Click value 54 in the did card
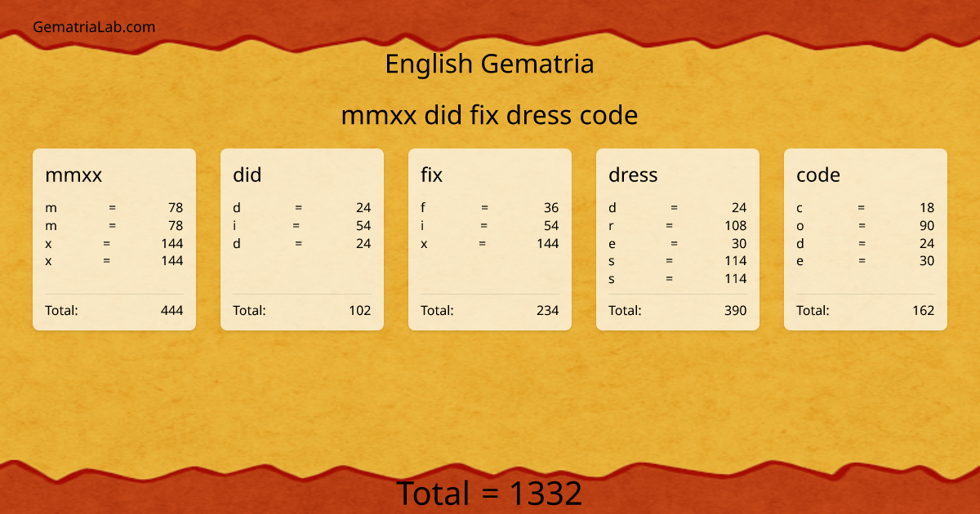980x514 pixels. coord(363,225)
